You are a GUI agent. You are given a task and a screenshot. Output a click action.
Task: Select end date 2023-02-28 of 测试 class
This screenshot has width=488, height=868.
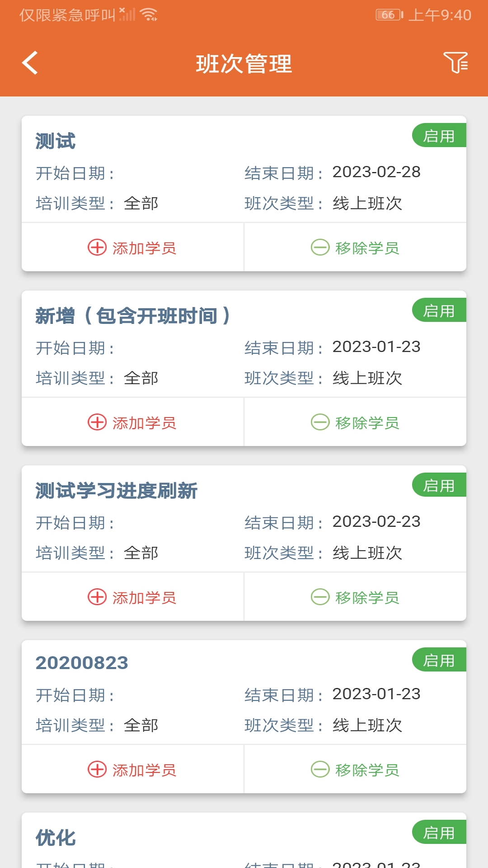(376, 172)
